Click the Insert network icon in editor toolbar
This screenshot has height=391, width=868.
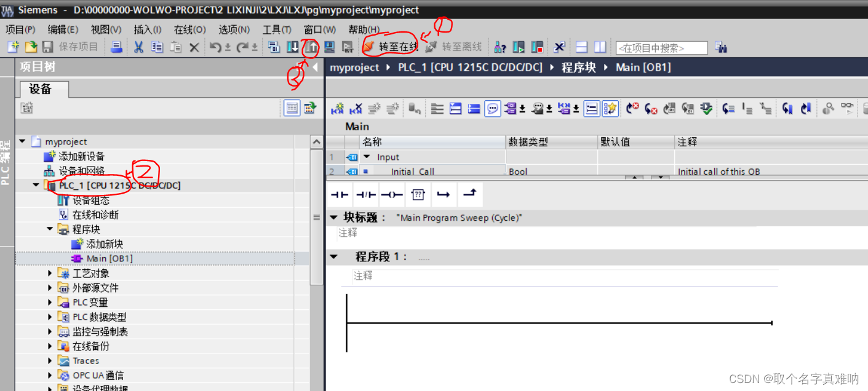tap(338, 109)
